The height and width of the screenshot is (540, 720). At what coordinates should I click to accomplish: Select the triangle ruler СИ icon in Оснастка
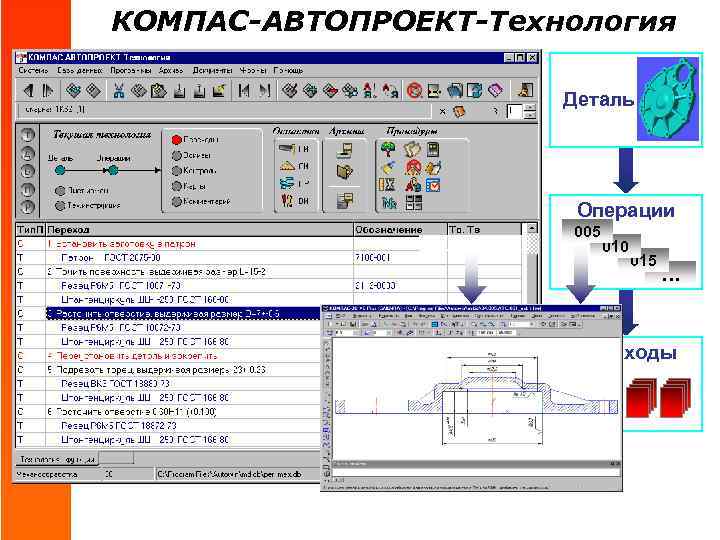[287, 166]
